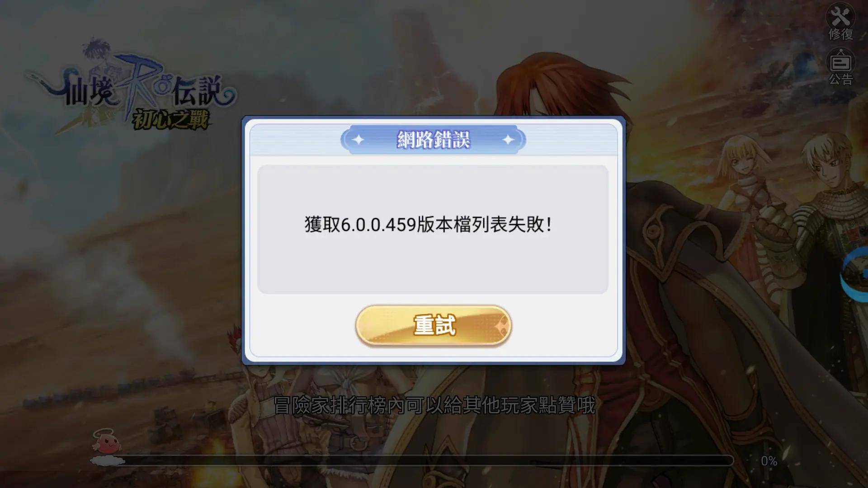Click the right sparkle star in dialog header
This screenshot has width=868, height=488.
click(508, 140)
